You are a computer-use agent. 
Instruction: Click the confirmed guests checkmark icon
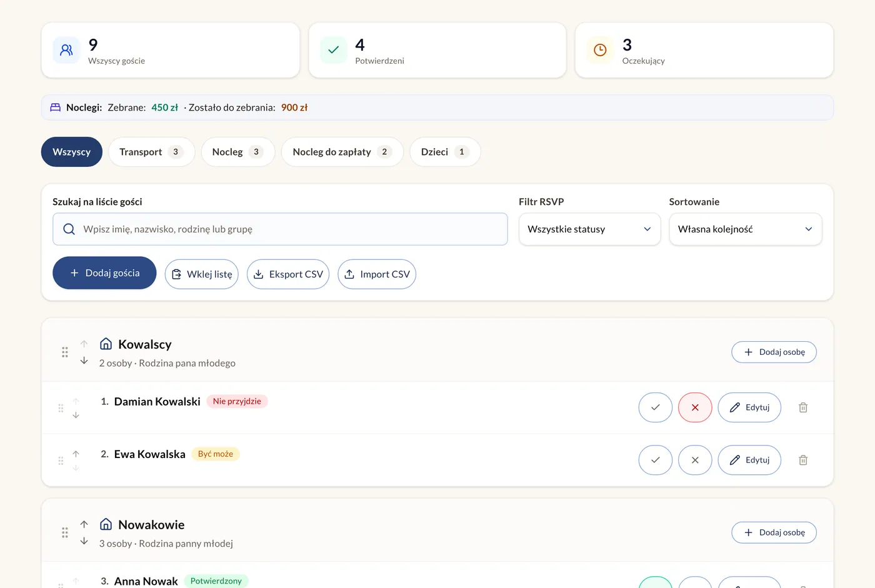pyautogui.click(x=333, y=50)
